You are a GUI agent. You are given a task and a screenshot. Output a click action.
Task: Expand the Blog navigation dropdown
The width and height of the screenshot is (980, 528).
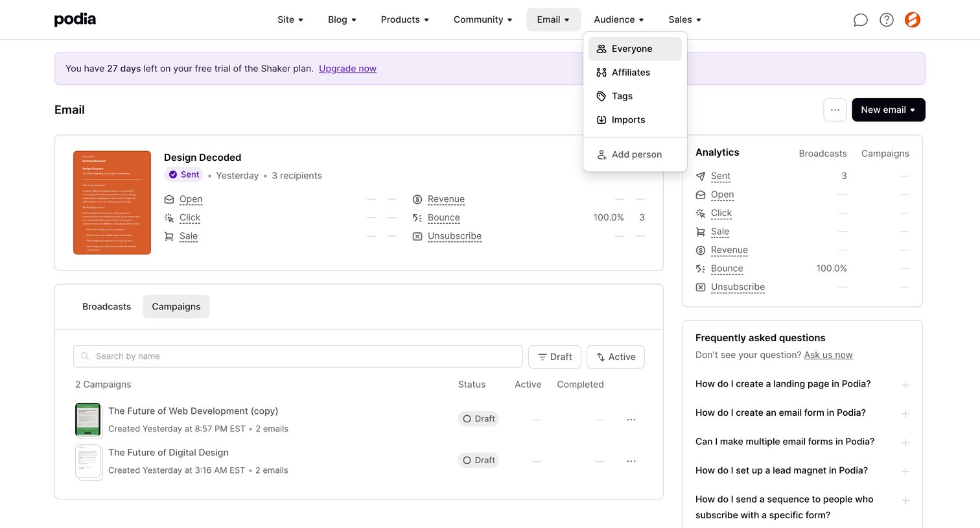tap(342, 19)
